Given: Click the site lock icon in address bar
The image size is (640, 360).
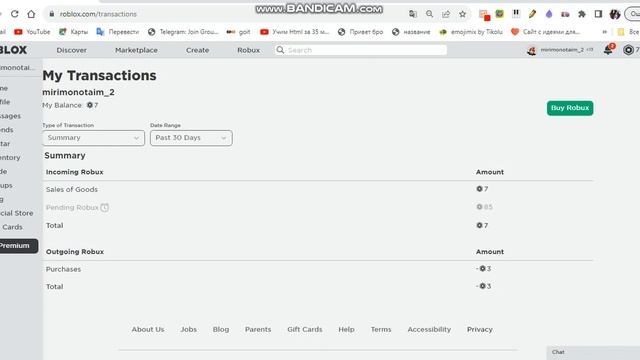Looking at the screenshot, I should tap(51, 14).
